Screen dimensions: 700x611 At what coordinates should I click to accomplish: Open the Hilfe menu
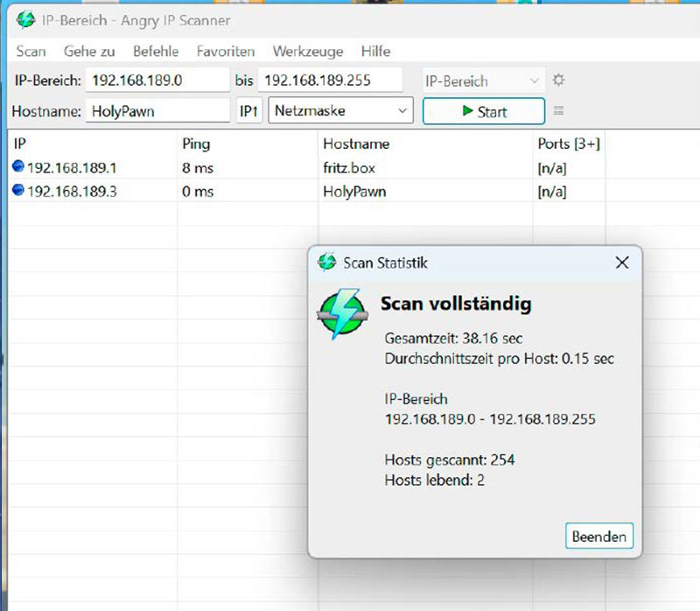[375, 52]
